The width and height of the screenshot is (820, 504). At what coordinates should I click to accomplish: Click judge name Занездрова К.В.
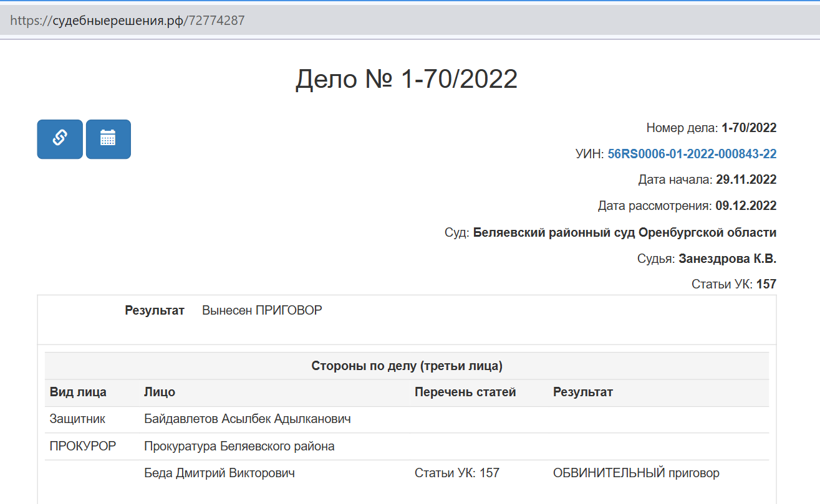tap(728, 259)
